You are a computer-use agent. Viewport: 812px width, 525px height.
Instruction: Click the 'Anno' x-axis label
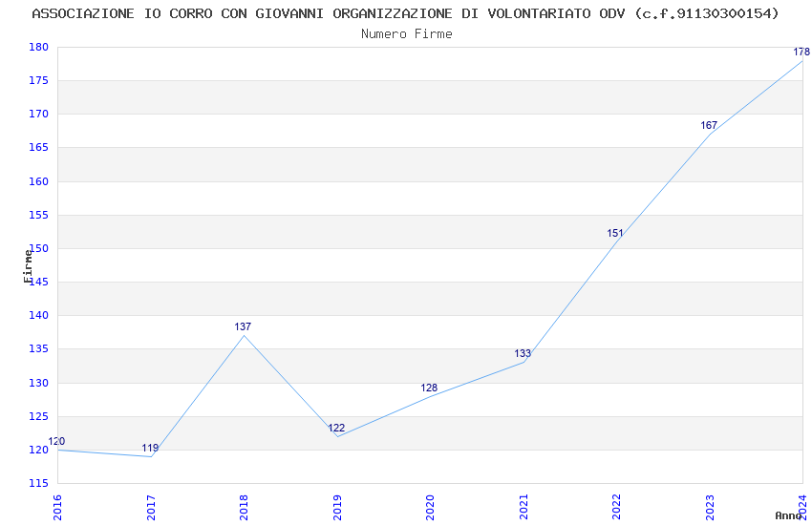788,515
